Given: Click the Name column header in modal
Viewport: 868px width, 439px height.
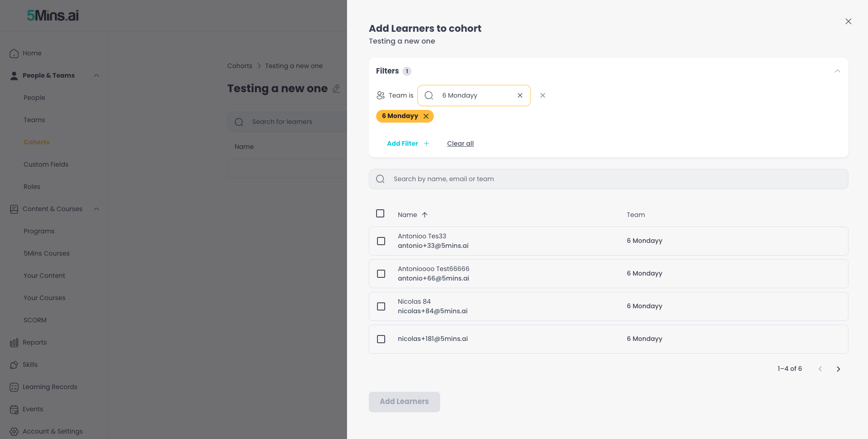Looking at the screenshot, I should (407, 215).
